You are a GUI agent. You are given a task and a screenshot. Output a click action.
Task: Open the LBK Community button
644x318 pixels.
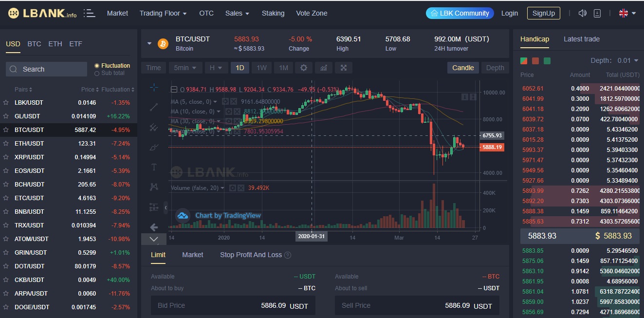(460, 13)
